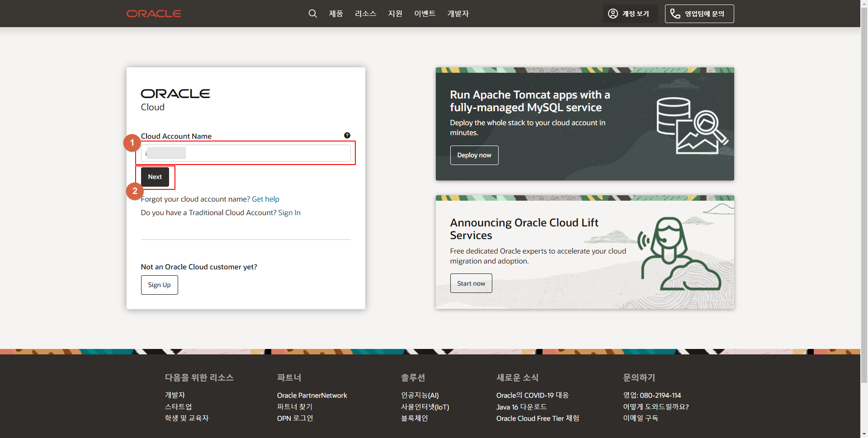
Task: Open Oracle의 COVID-19 대응 link
Action: click(533, 395)
